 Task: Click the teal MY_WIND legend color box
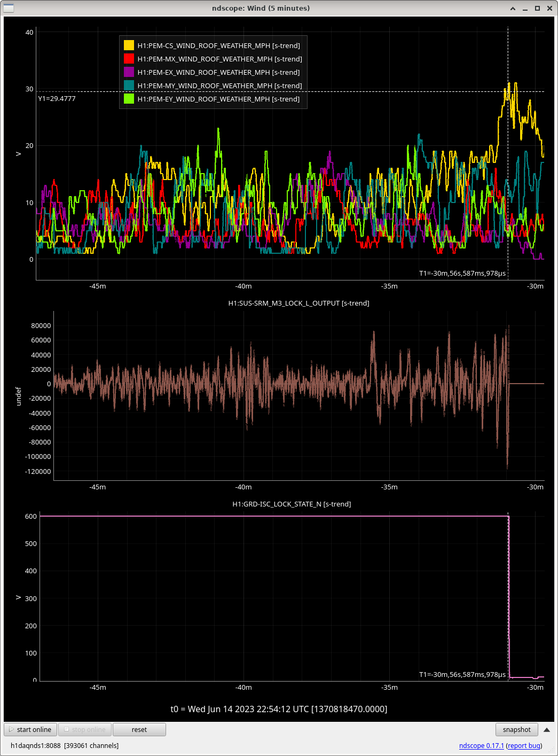pyautogui.click(x=129, y=85)
